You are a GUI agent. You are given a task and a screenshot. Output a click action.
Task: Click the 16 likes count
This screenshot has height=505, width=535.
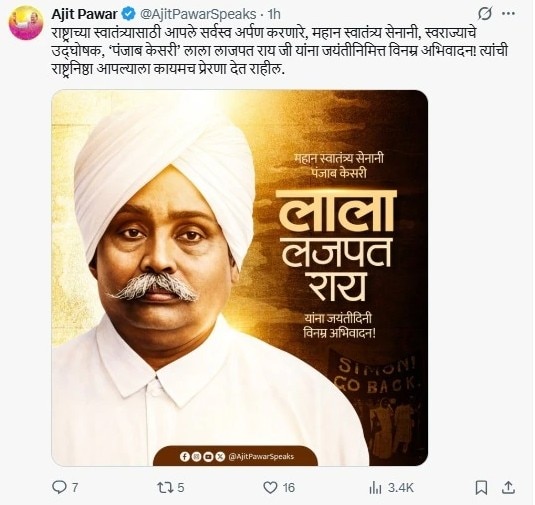(x=289, y=488)
